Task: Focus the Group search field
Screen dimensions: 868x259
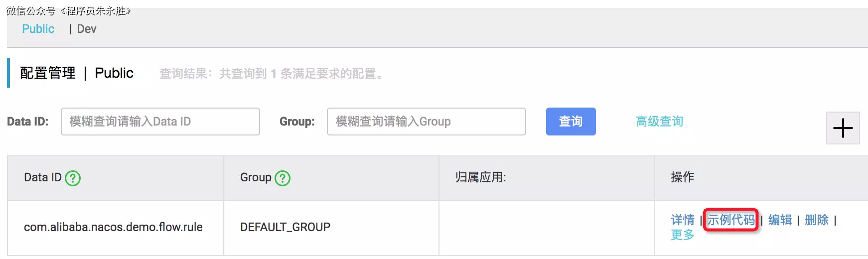Action: click(426, 122)
